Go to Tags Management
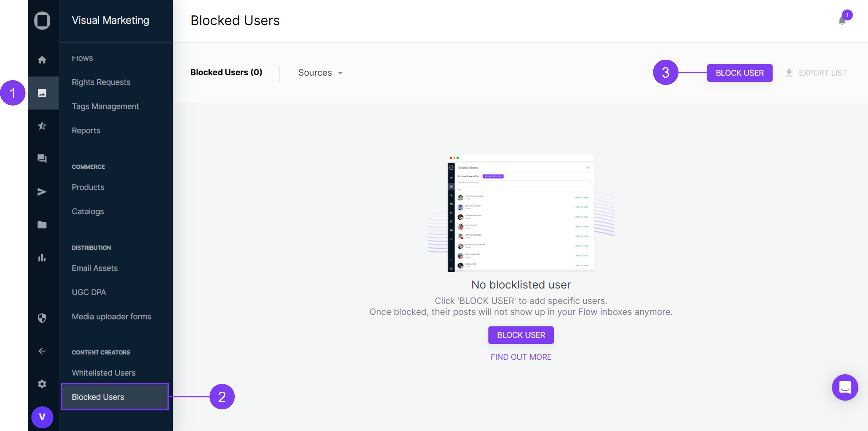The height and width of the screenshot is (431, 868). click(x=105, y=107)
